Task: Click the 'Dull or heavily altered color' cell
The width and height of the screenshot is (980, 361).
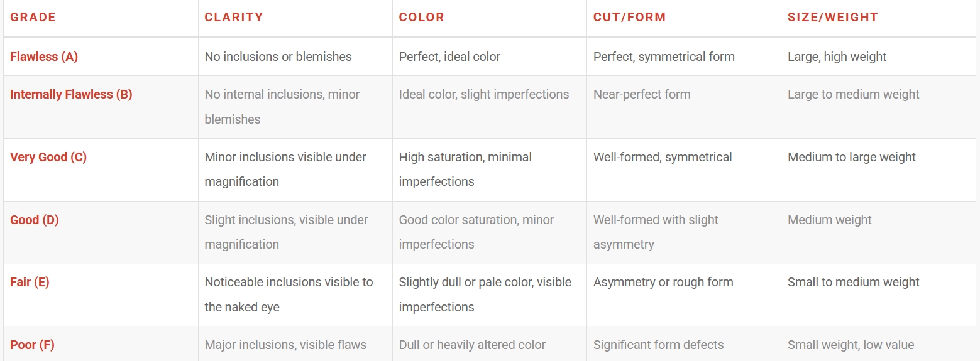Action: [472, 345]
